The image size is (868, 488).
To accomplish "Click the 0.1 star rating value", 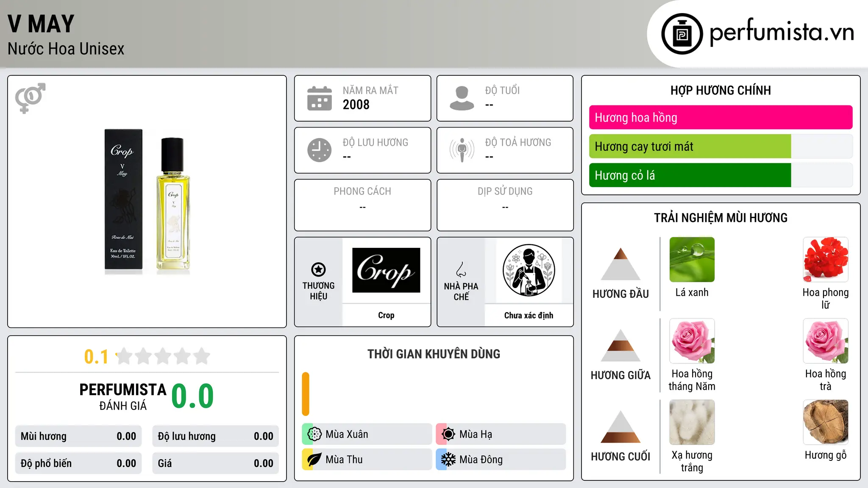I will (x=96, y=357).
